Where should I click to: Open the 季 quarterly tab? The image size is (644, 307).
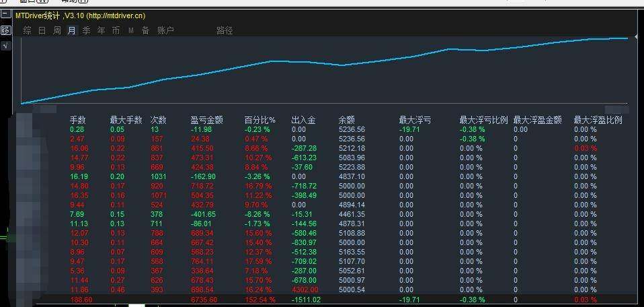(86, 30)
